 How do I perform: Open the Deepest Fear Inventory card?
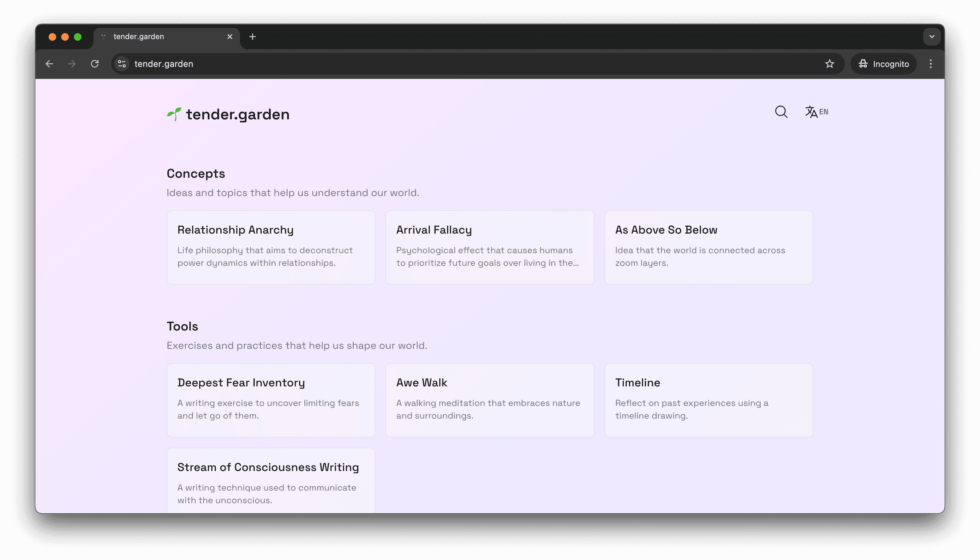271,400
